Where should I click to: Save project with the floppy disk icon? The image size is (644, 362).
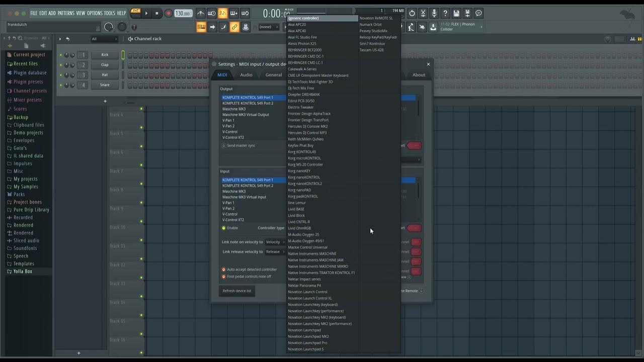click(x=456, y=13)
